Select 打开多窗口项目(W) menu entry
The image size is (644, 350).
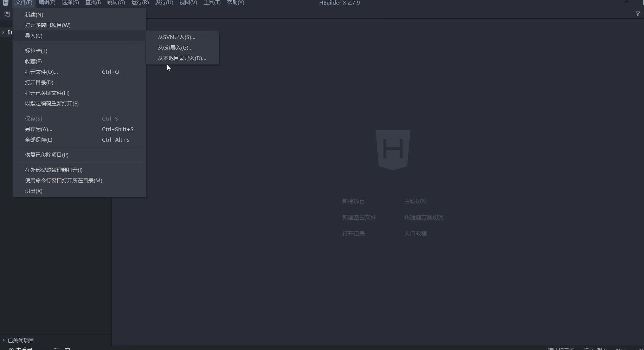(x=79, y=25)
